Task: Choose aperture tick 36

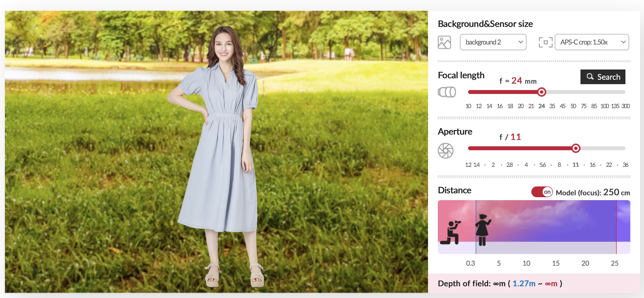Action: (625, 165)
